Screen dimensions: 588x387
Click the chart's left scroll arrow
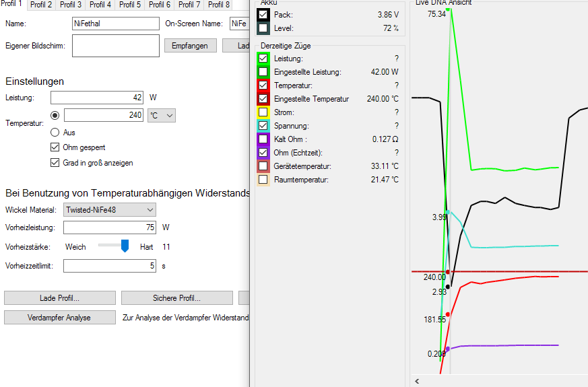pyautogui.click(x=417, y=381)
